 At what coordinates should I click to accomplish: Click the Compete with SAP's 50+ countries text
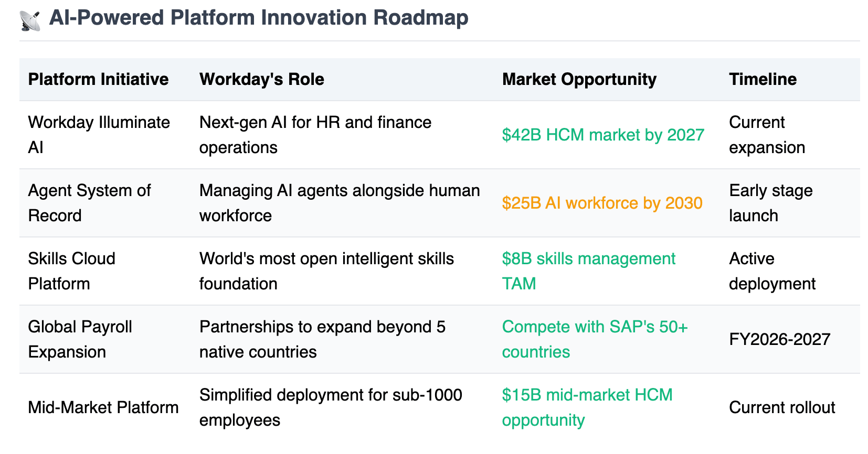tap(595, 339)
